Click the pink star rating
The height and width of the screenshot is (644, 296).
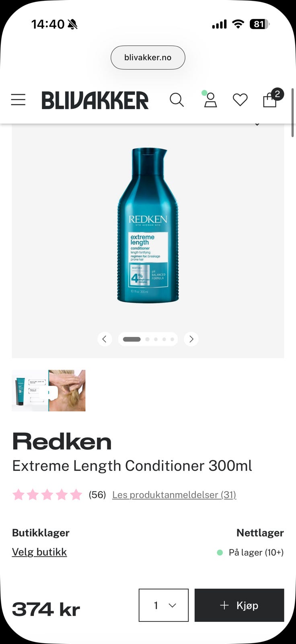47,495
